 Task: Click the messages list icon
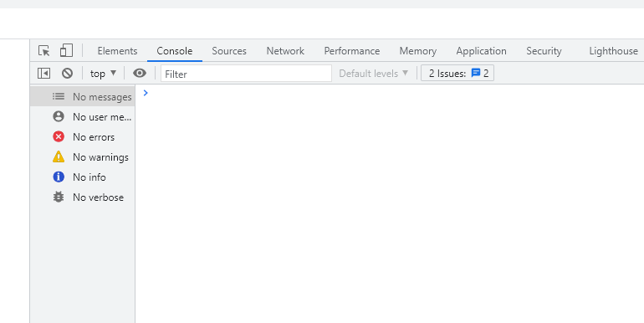(59, 96)
